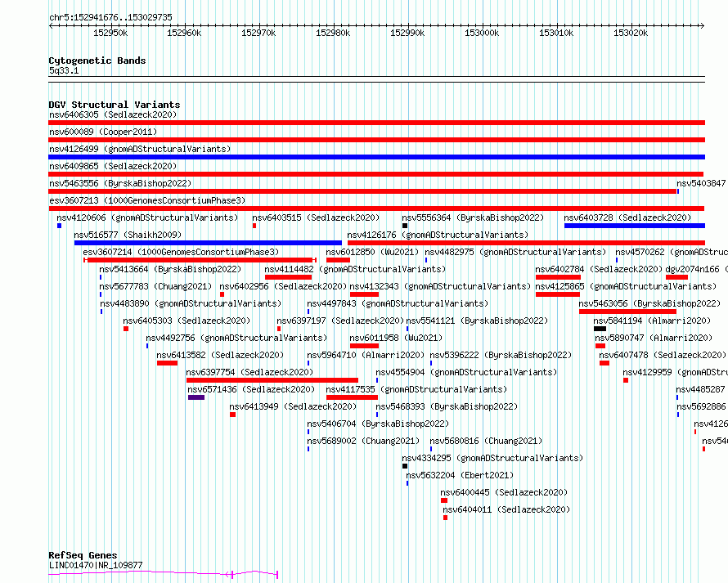Click the blue bar under nsv6403728 (Sedlazeck2020)
Image resolution: width=728 pixels, height=583 pixels.
[635, 226]
